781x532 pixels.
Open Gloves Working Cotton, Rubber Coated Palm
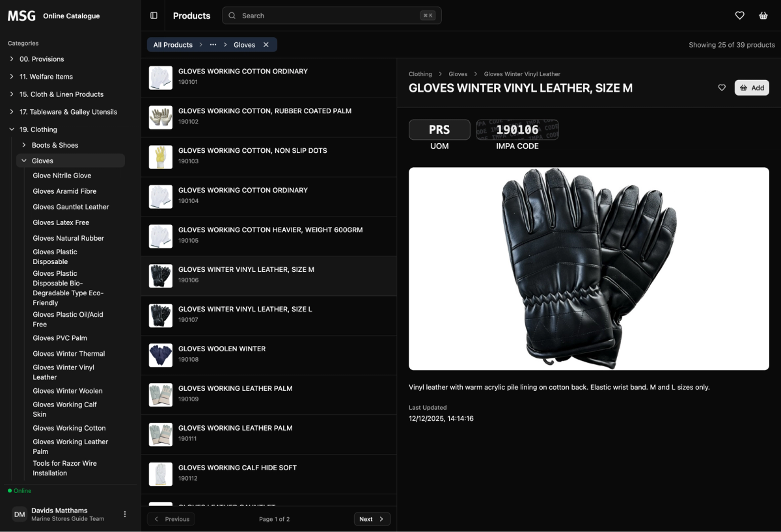(269, 118)
